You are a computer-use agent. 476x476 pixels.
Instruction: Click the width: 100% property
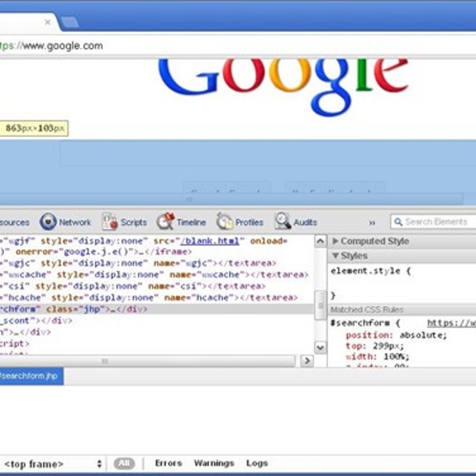[x=378, y=357]
